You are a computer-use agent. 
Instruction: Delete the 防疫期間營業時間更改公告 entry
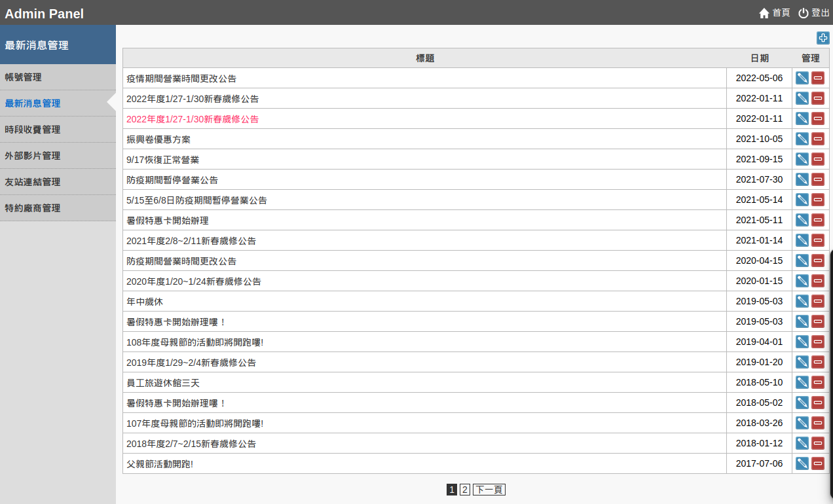click(x=818, y=261)
